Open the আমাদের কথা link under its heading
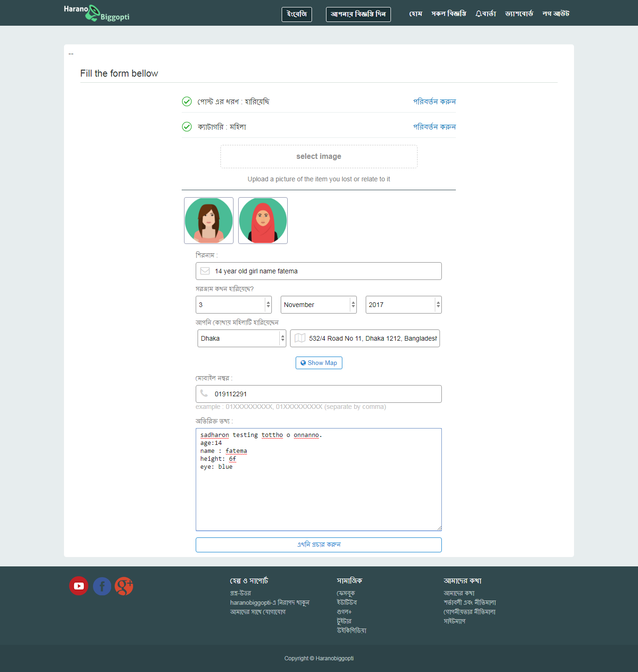638x672 pixels. pyautogui.click(x=459, y=593)
